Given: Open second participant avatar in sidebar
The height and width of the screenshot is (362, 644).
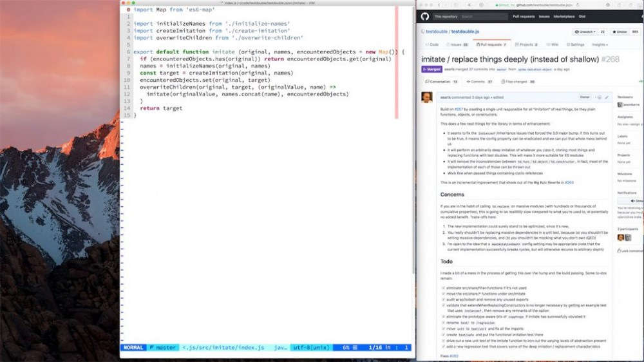Looking at the screenshot, I should pos(628,238).
